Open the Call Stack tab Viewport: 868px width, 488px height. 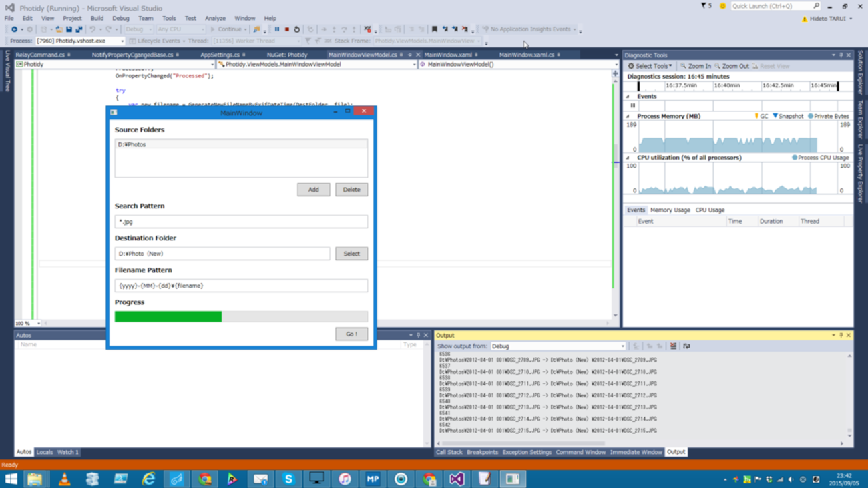tap(449, 452)
